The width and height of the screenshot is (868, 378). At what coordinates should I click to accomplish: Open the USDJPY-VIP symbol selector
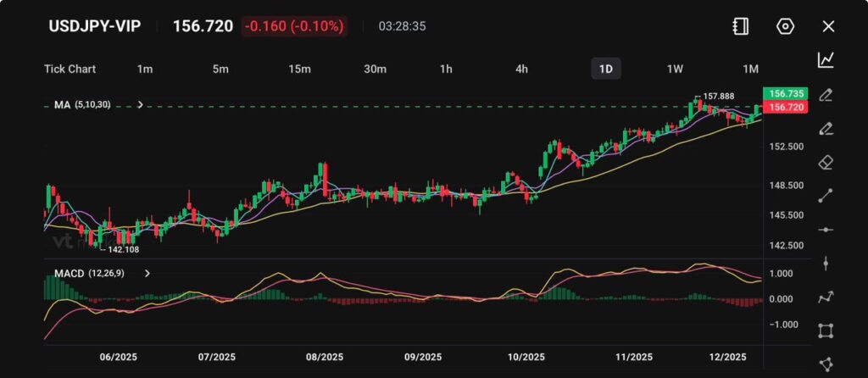(93, 26)
